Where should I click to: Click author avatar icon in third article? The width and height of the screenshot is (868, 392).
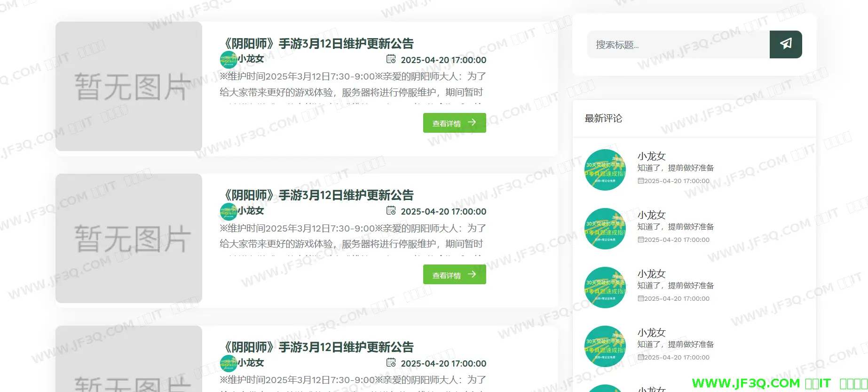pyautogui.click(x=228, y=363)
